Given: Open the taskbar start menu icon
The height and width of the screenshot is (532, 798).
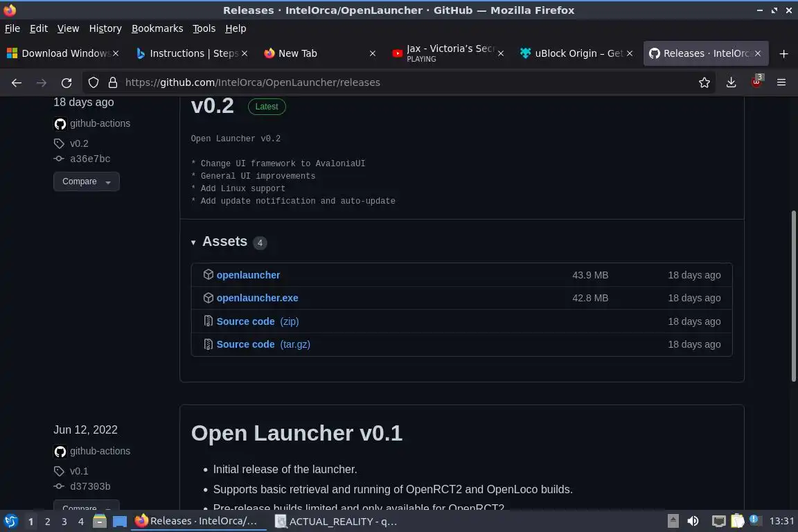Looking at the screenshot, I should click(10, 522).
